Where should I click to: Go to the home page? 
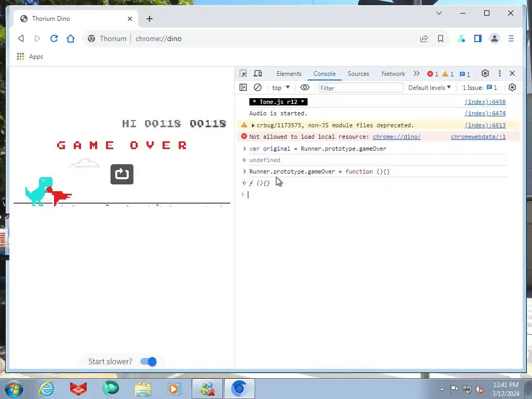71,38
